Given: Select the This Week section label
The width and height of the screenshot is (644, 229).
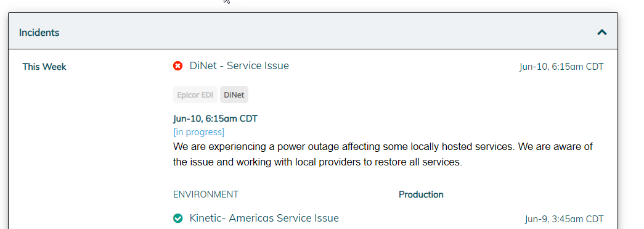Looking at the screenshot, I should [x=44, y=67].
